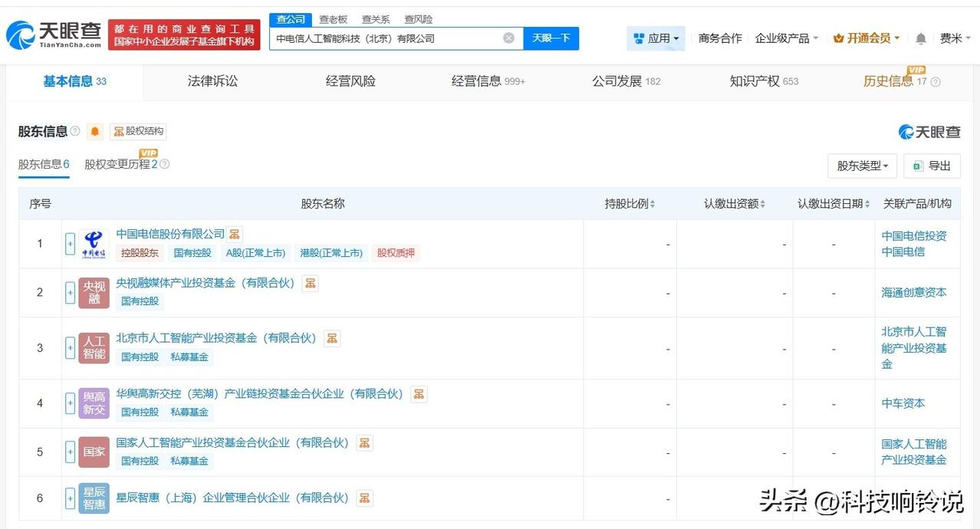Click the 导出 export button
Viewport: 980px width, 529px height.
(x=932, y=166)
